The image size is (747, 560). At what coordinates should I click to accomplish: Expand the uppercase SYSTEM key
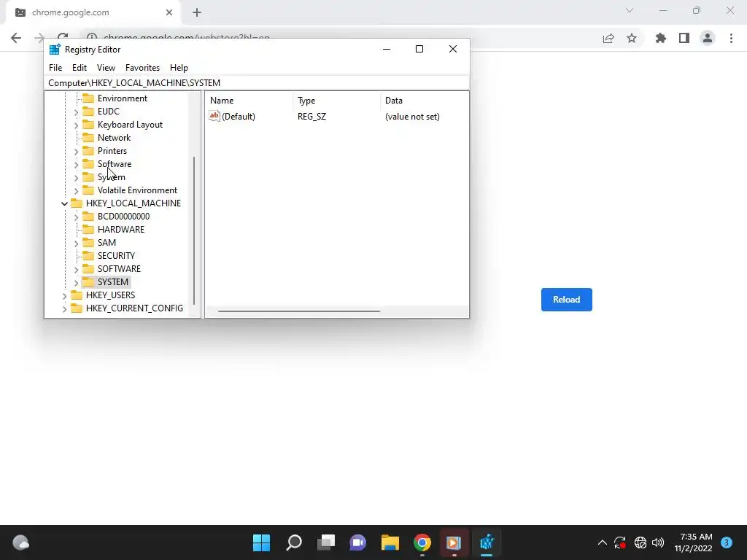[76, 283]
